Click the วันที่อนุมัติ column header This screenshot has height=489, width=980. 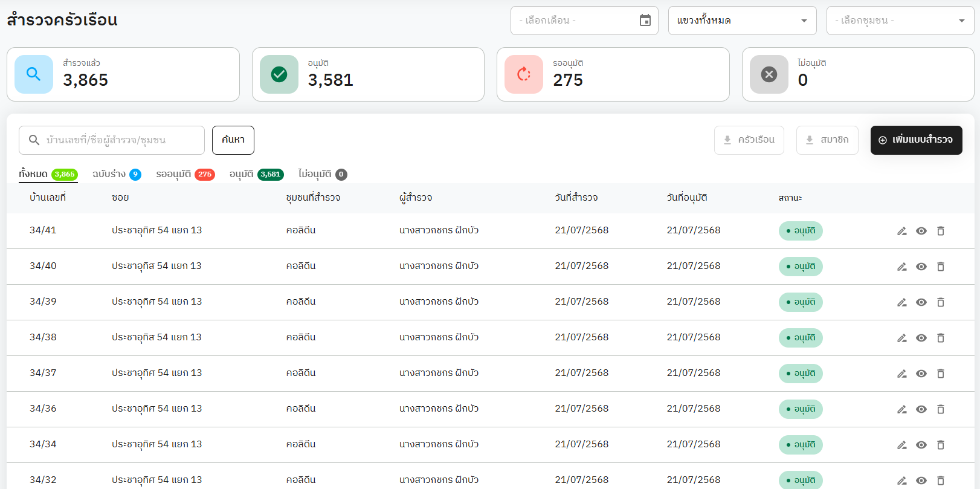click(687, 198)
